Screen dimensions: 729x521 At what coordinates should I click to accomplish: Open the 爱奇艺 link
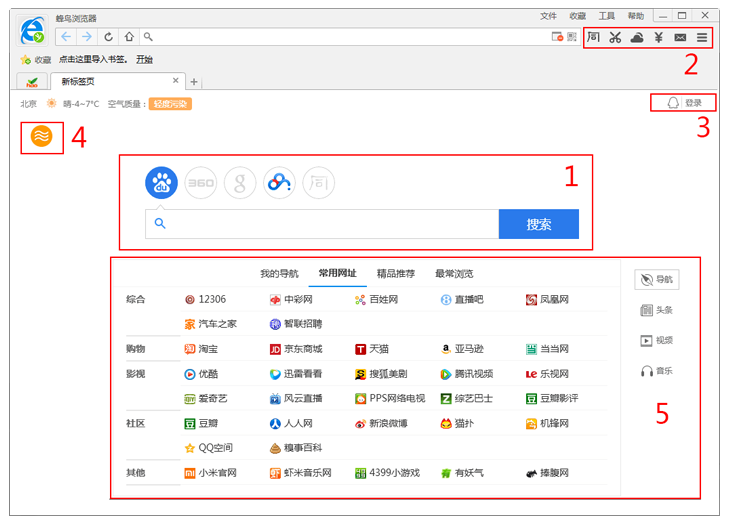point(206,398)
